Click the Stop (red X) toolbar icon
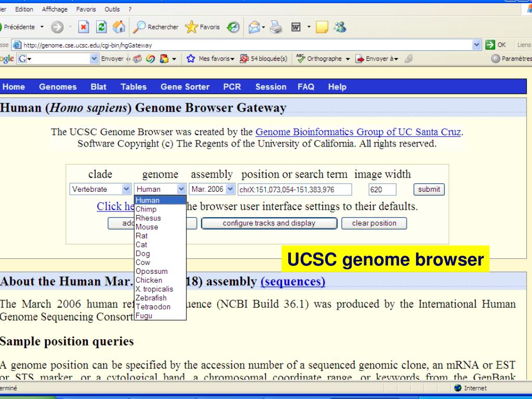 click(x=84, y=27)
